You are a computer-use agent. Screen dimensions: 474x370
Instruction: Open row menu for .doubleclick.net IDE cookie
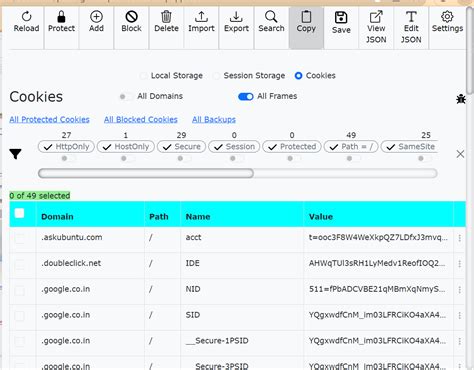tap(460, 264)
